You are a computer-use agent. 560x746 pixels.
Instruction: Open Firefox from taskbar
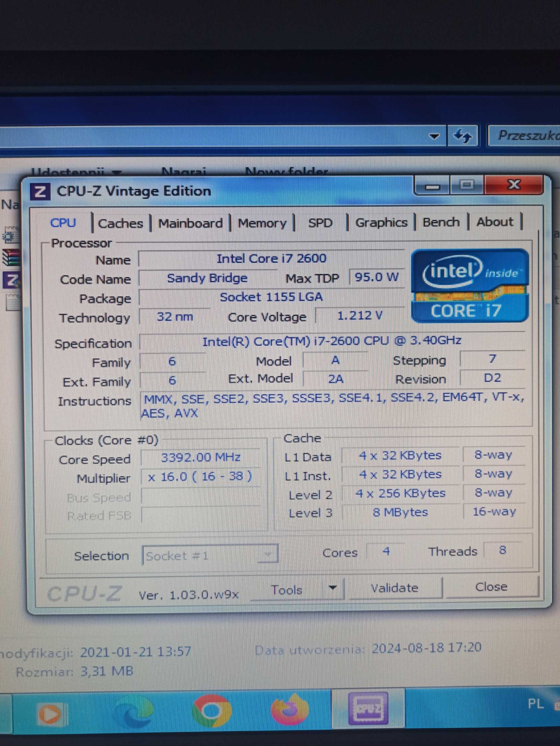pyautogui.click(x=290, y=709)
